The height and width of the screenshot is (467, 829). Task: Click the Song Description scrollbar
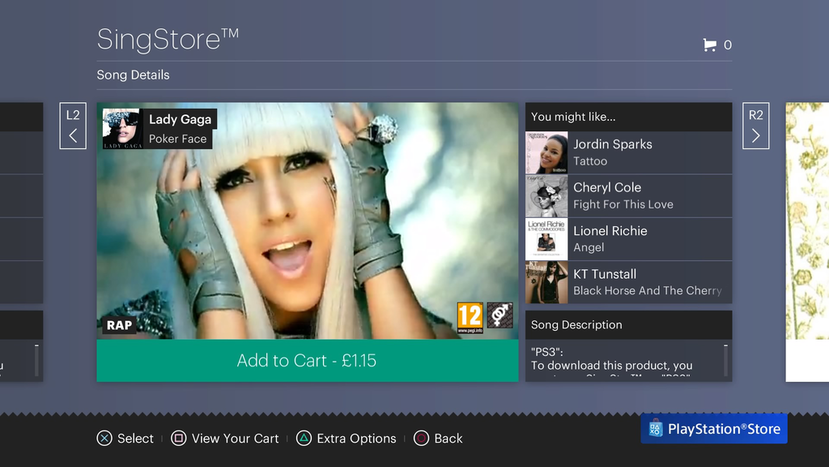[x=726, y=361]
